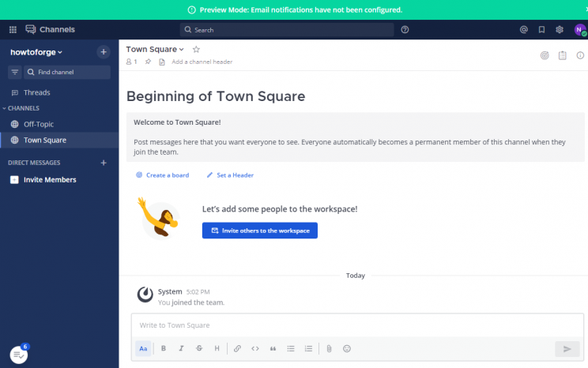Insert inline code with code icon
Image resolution: width=588 pixels, height=368 pixels.
tap(255, 348)
